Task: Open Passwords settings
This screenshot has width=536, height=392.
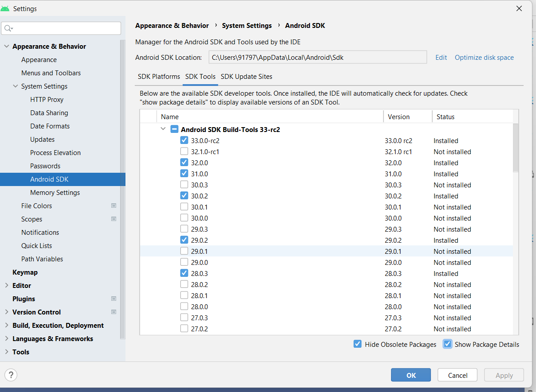Action: click(45, 166)
